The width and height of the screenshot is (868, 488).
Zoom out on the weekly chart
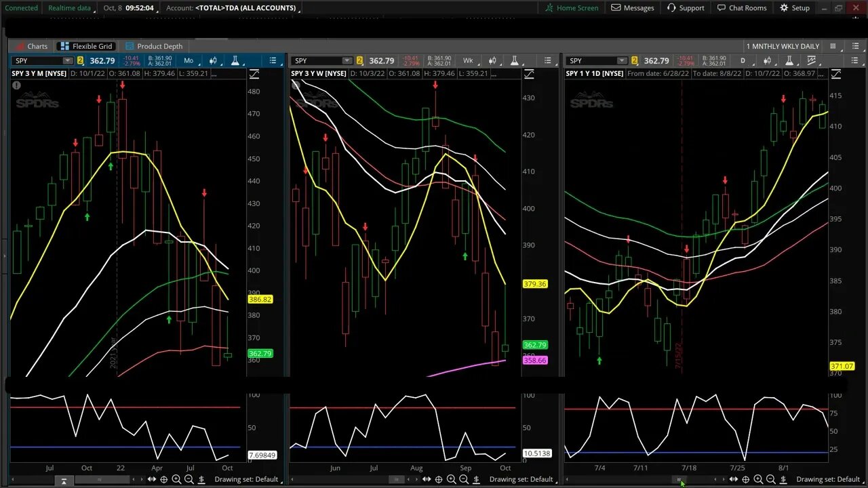464,479
